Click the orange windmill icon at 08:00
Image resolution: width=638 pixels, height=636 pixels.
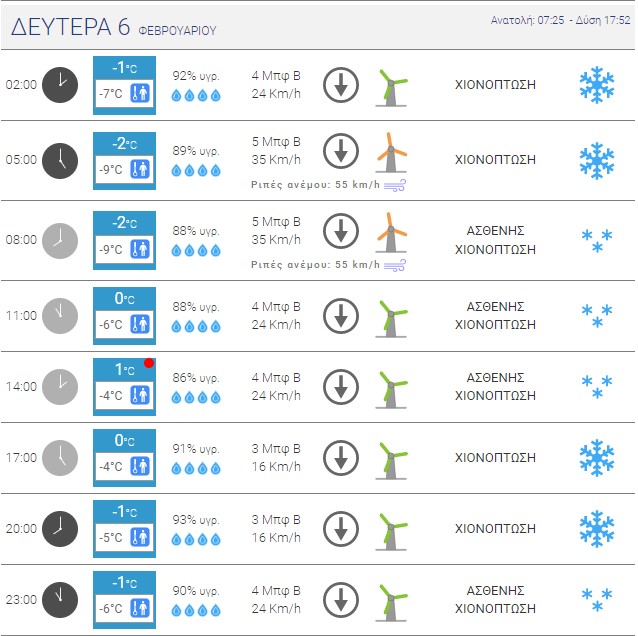pyautogui.click(x=391, y=232)
